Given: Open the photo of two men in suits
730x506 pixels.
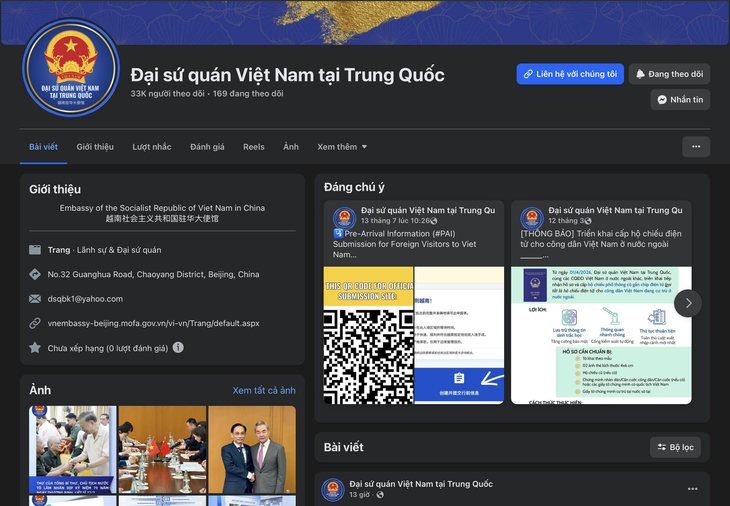Looking at the screenshot, I should click(x=252, y=450).
